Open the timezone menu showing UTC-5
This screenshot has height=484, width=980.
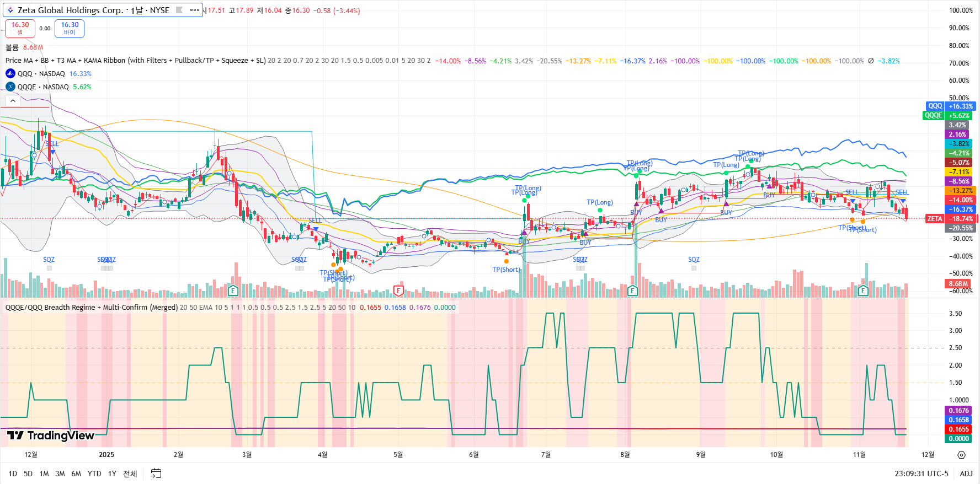point(921,474)
